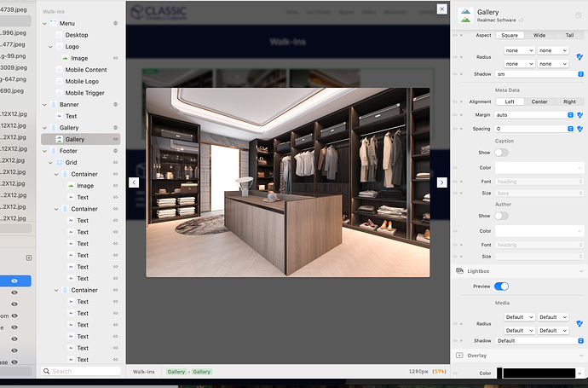Image resolution: width=588 pixels, height=388 pixels.
Task: Toggle the highlighted blue eye visibility button
Action: tap(14, 281)
